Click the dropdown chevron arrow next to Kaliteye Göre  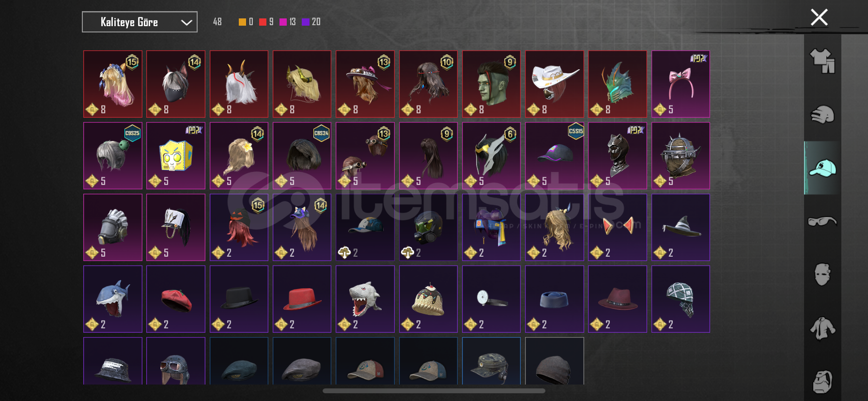[x=186, y=22]
